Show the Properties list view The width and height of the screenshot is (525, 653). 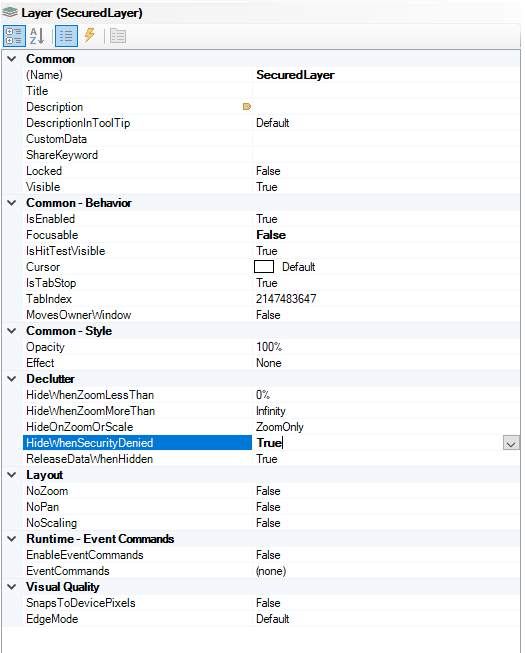66,36
